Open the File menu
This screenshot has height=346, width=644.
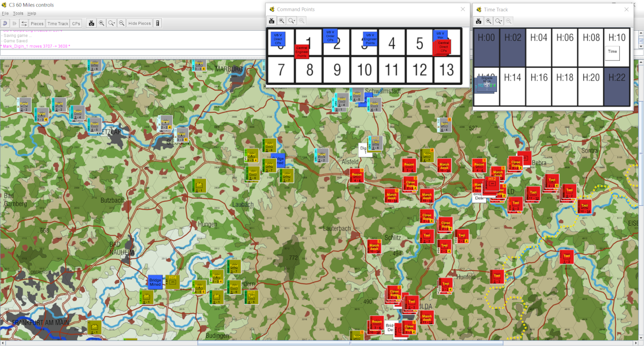pos(5,13)
